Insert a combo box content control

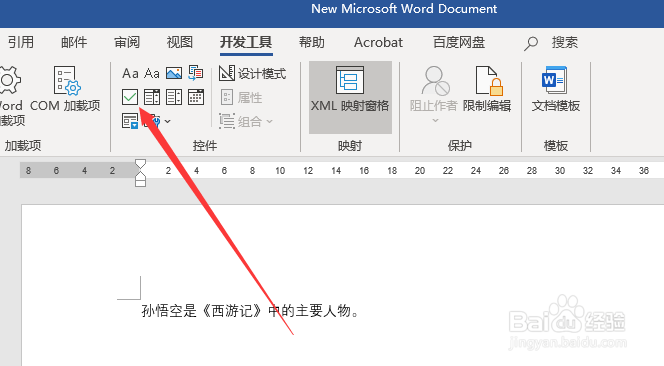point(152,97)
